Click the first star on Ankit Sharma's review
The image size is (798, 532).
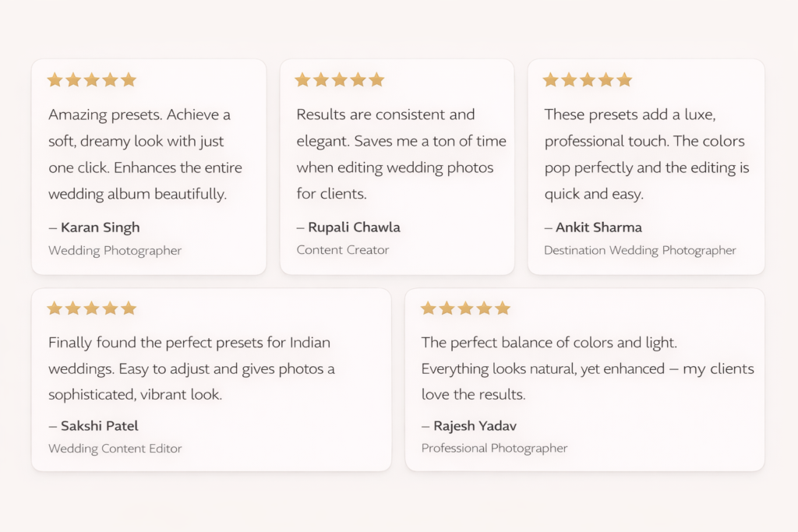[551, 79]
